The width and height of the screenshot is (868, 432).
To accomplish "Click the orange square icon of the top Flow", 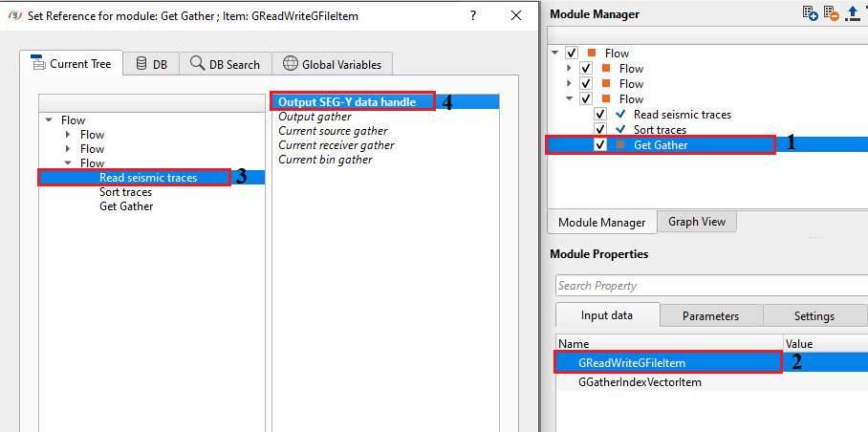I will pyautogui.click(x=594, y=54).
